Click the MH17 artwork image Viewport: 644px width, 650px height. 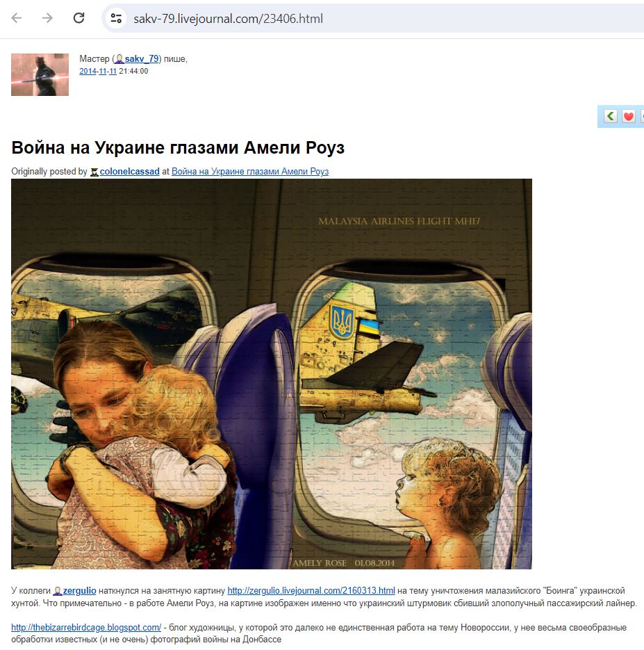tap(271, 374)
